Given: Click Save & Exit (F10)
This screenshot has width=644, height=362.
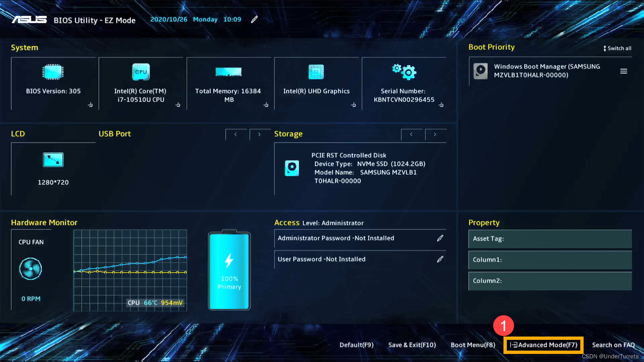Looking at the screenshot, I should pos(412,345).
